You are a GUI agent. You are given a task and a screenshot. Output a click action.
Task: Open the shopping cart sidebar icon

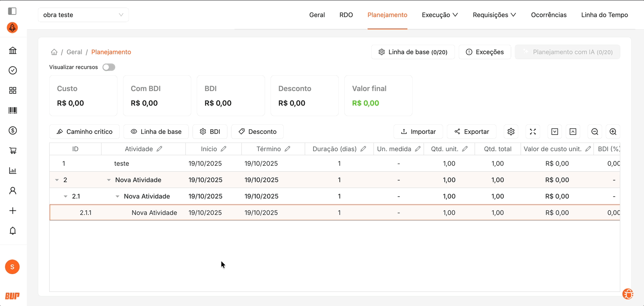coord(13,151)
